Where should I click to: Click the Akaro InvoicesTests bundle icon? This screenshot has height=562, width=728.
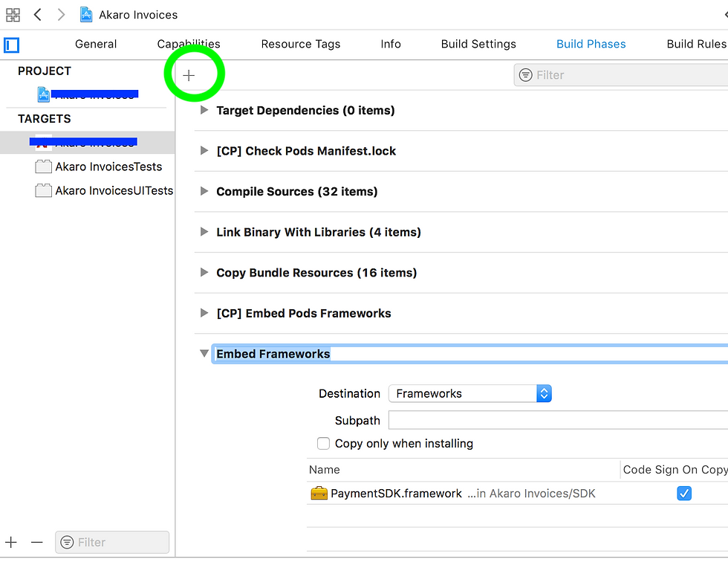click(x=44, y=167)
